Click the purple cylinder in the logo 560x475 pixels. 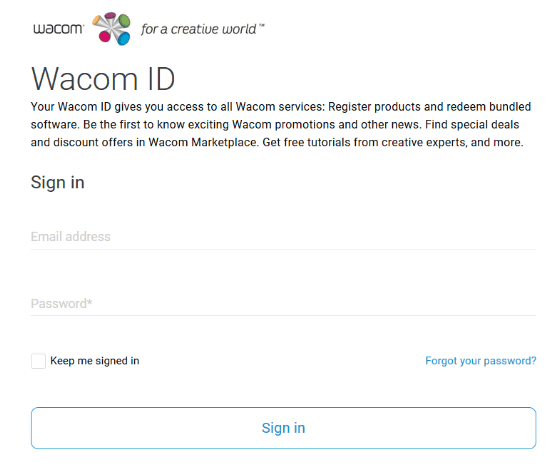coord(110,15)
